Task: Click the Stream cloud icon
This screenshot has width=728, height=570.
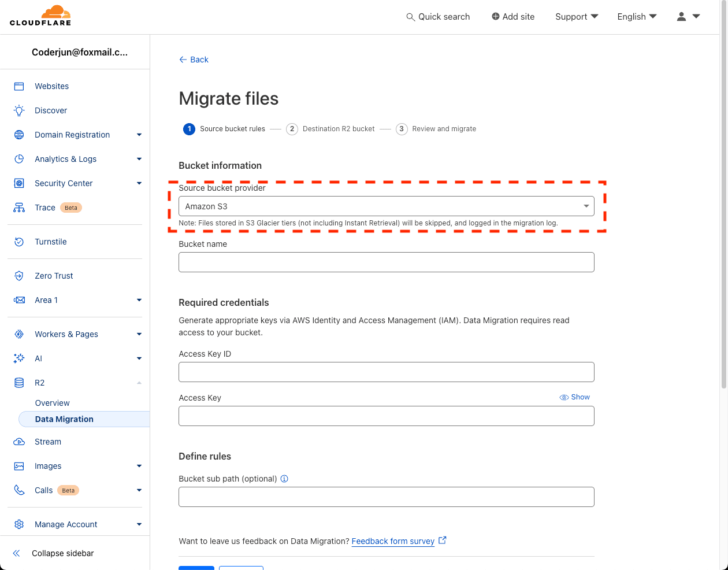Action: [19, 442]
